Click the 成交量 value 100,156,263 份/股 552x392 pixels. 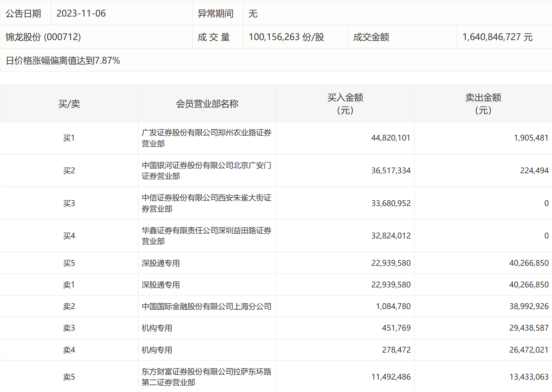coord(286,37)
